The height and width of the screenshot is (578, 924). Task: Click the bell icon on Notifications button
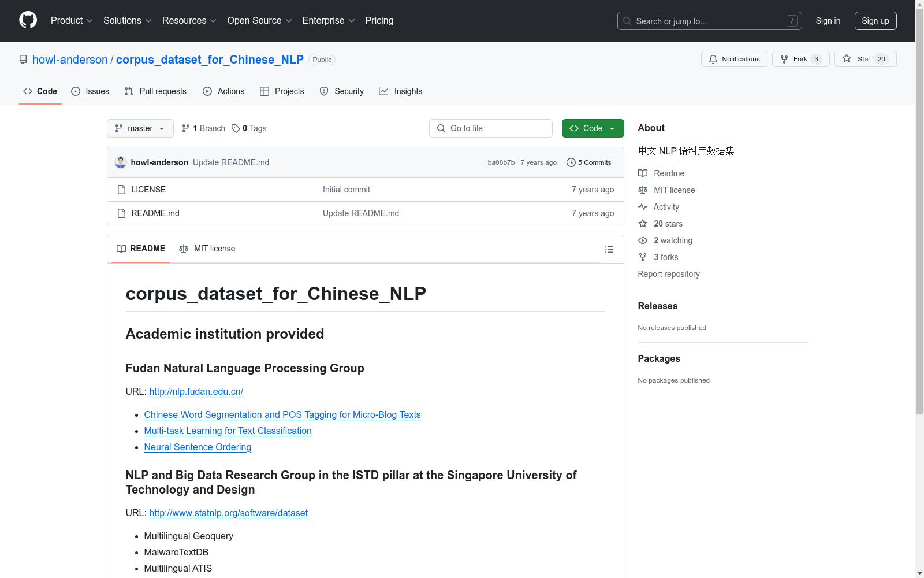[x=713, y=59]
